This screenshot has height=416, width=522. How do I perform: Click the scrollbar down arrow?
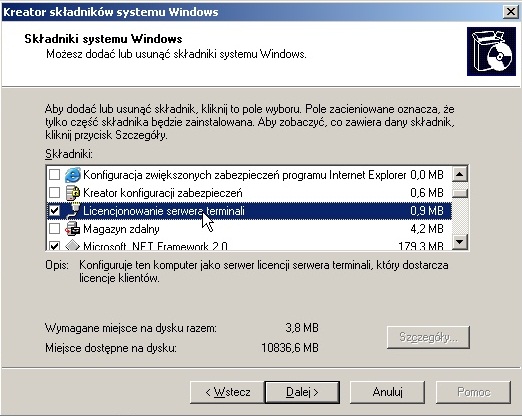tap(460, 242)
